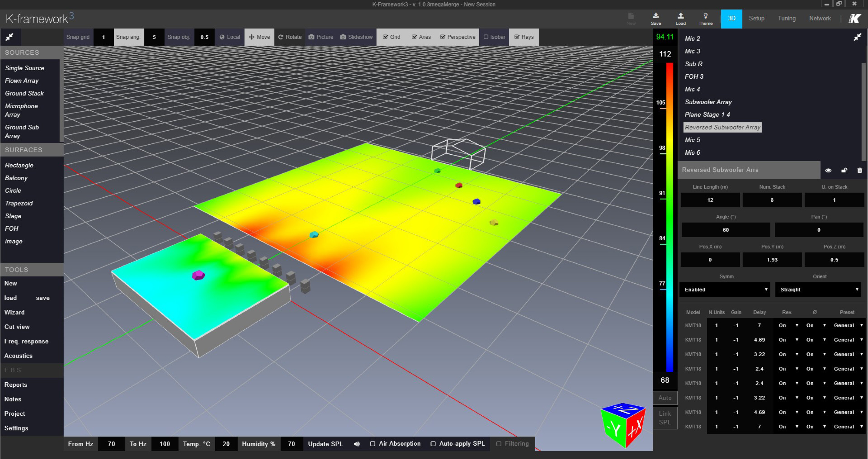Enable Air Absorption checkbox
This screenshot has height=459, width=868.
coord(372,444)
